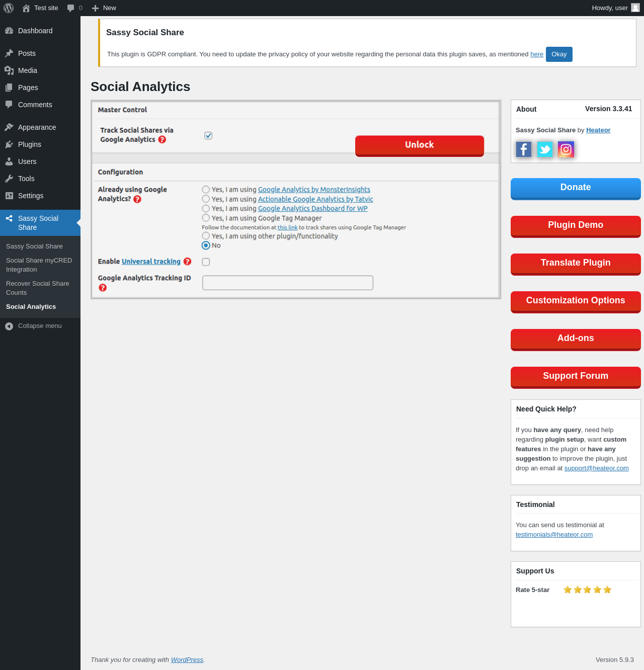Open Sassy Social Share submenu item

point(34,246)
